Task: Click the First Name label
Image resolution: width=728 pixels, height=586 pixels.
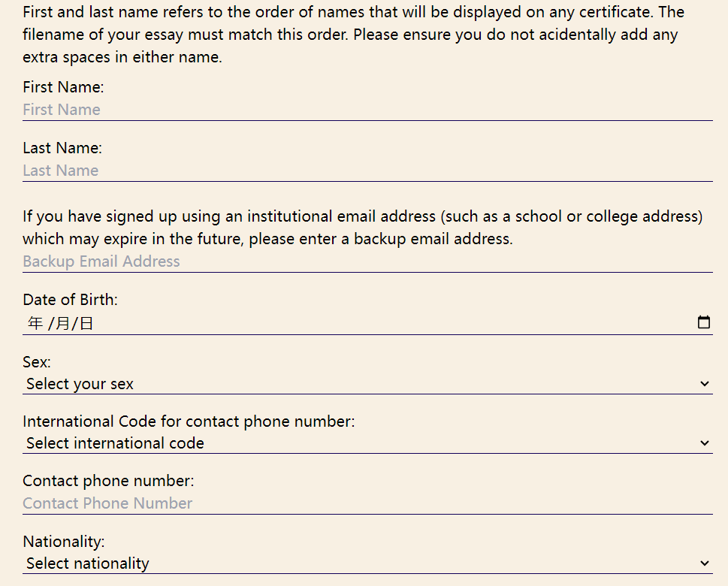Action: click(x=63, y=87)
